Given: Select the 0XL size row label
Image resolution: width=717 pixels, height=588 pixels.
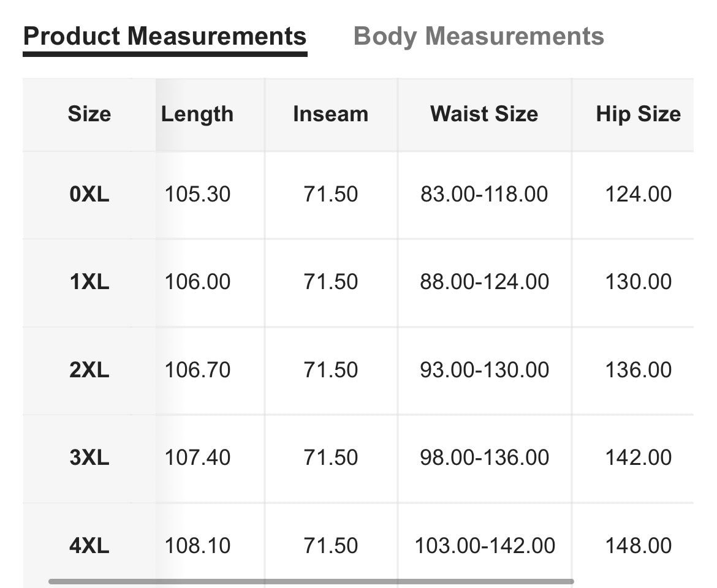Looking at the screenshot, I should click(89, 194).
